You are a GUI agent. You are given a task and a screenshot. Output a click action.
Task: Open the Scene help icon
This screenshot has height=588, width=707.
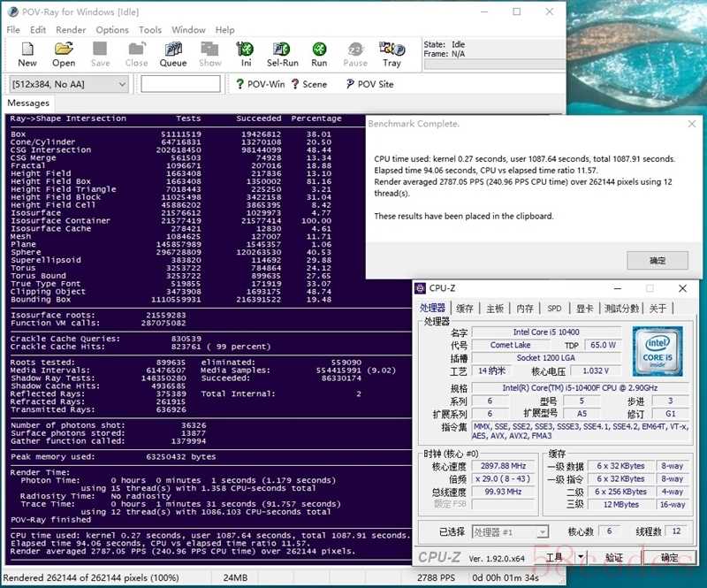pyautogui.click(x=308, y=84)
